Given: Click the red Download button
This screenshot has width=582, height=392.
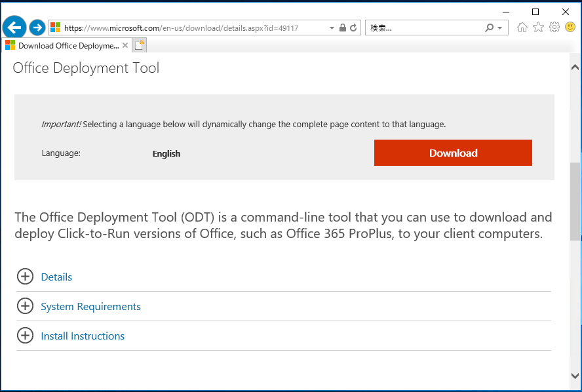Looking at the screenshot, I should pyautogui.click(x=453, y=153).
